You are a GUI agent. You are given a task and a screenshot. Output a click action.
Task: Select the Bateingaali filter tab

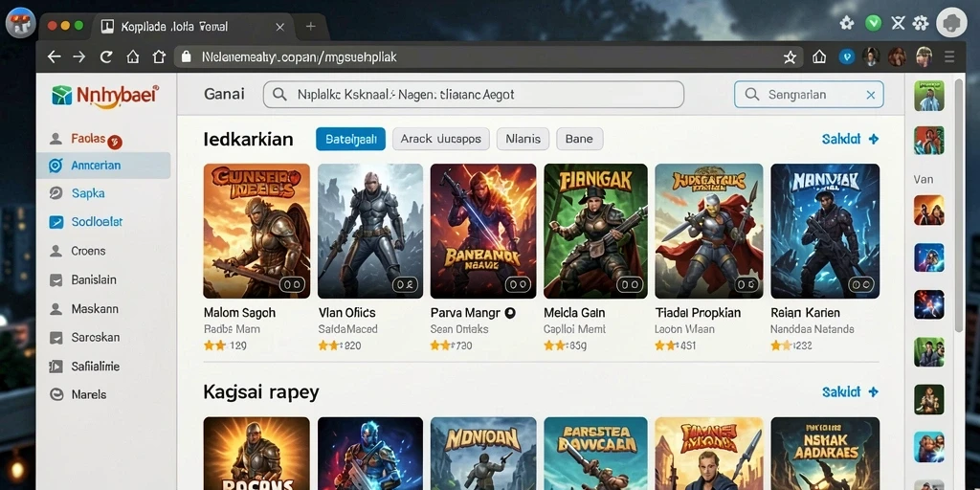350,139
